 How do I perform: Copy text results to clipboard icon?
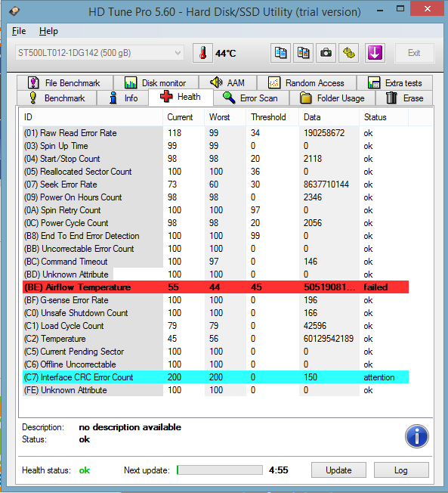tap(280, 53)
